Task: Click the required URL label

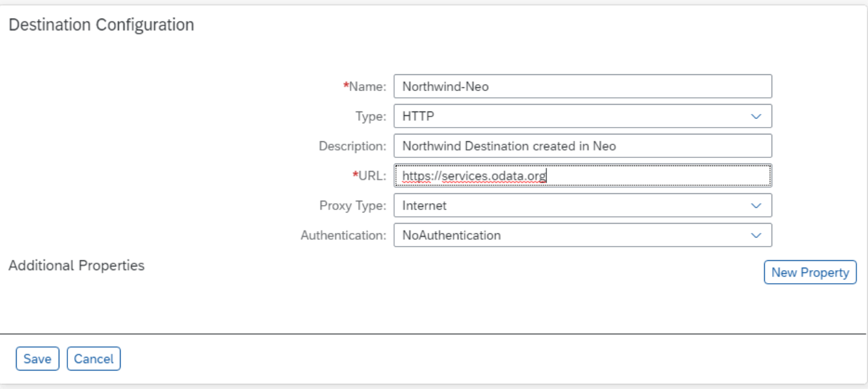Action: tap(371, 176)
